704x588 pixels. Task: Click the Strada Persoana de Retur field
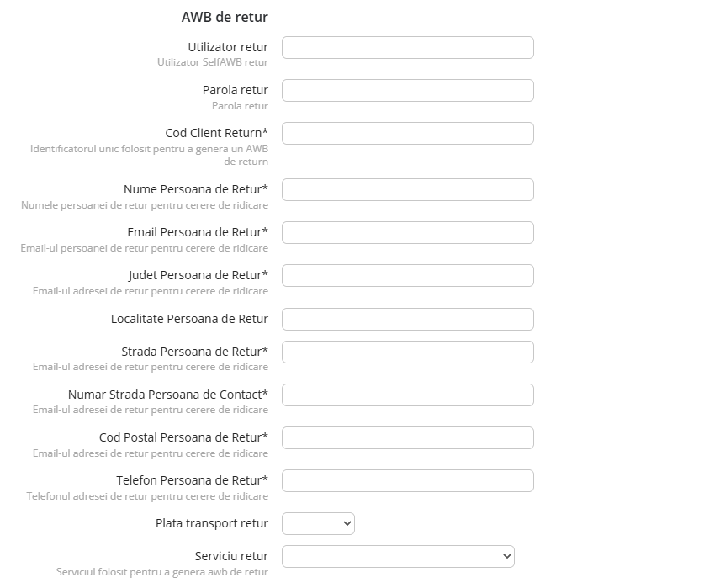(407, 352)
